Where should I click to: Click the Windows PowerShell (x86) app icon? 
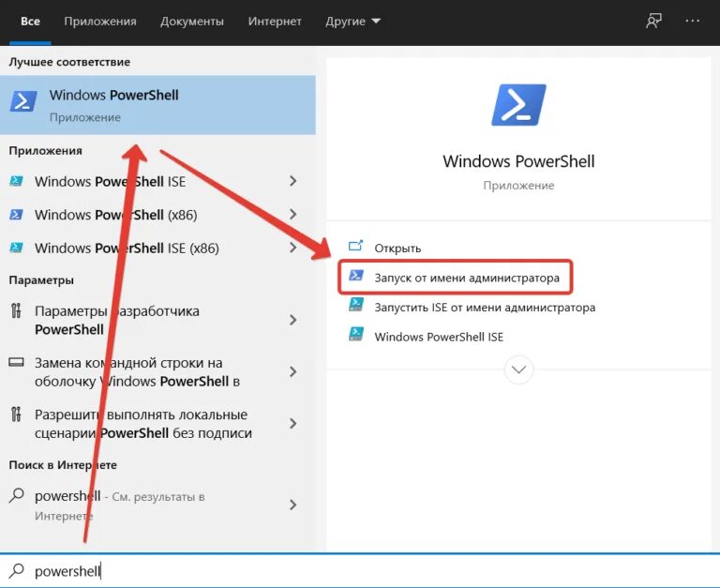click(17, 215)
